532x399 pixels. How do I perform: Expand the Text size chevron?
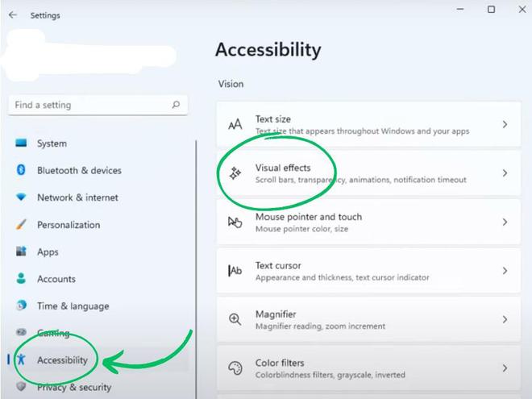pyautogui.click(x=505, y=124)
